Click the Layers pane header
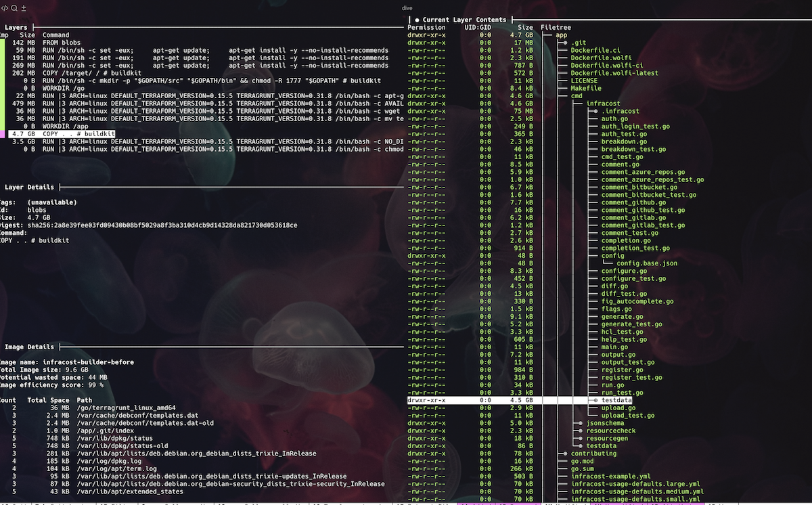 (x=16, y=27)
